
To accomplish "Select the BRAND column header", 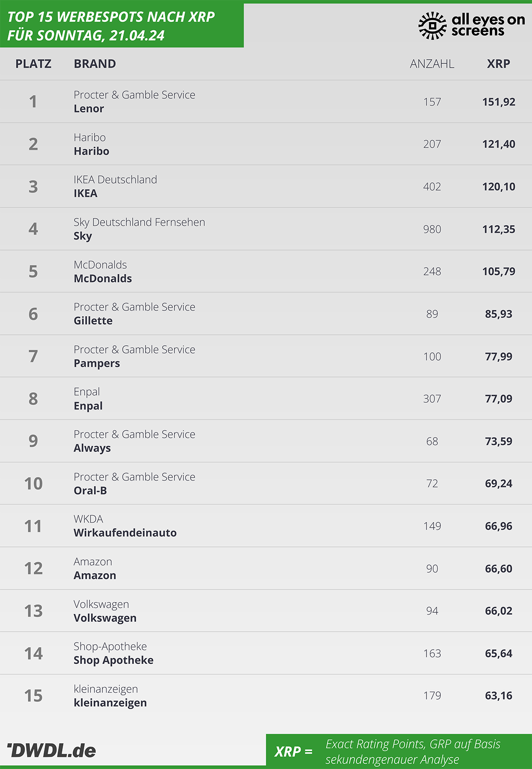I will click(95, 64).
